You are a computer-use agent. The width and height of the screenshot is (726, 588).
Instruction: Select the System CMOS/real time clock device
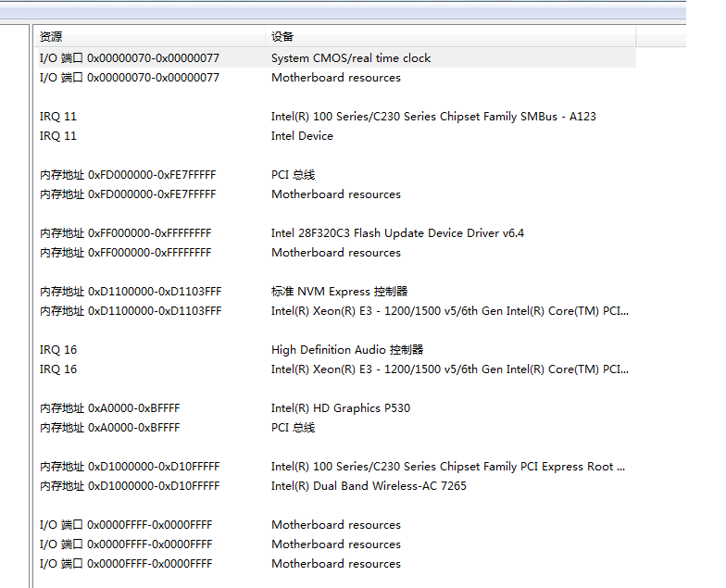pyautogui.click(x=351, y=58)
